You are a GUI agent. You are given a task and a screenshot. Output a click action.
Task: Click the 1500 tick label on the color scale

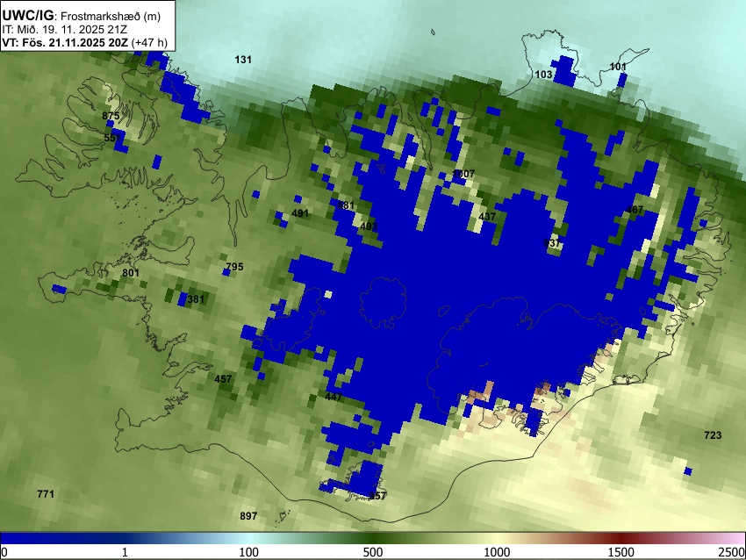(621, 552)
